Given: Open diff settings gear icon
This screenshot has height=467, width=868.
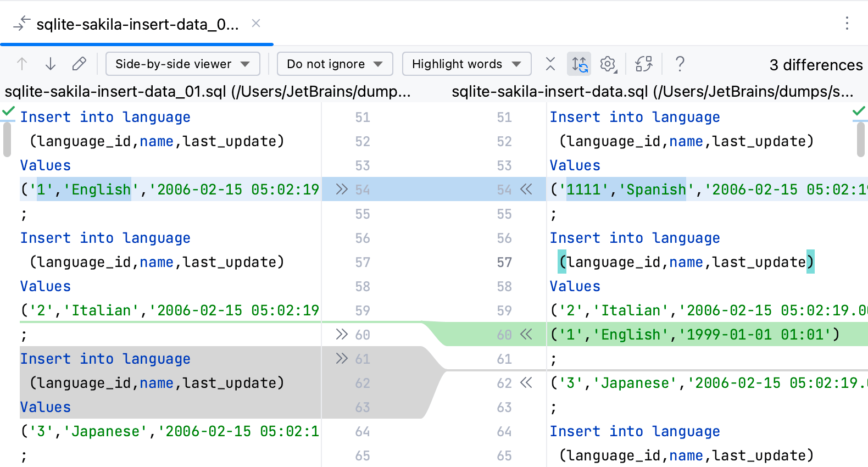Looking at the screenshot, I should (608, 64).
